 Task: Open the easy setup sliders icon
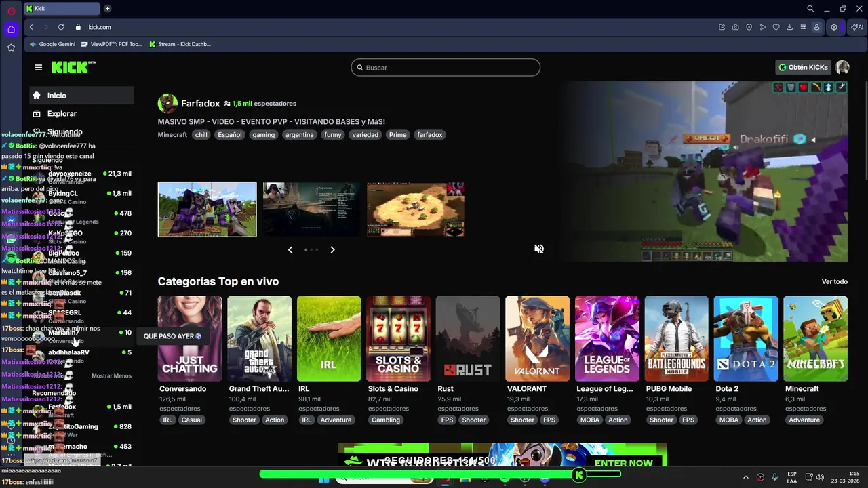coord(804,27)
